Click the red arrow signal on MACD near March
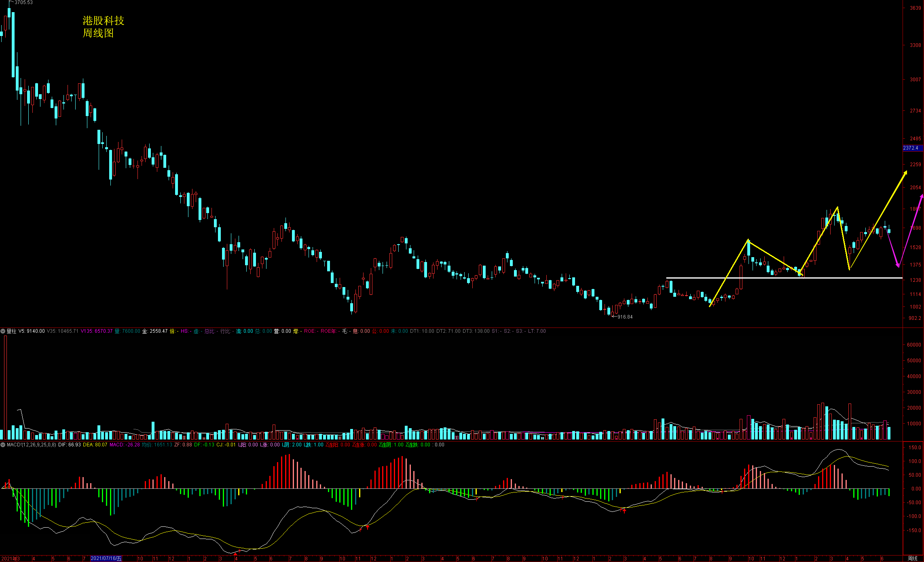The image size is (924, 562). (624, 511)
